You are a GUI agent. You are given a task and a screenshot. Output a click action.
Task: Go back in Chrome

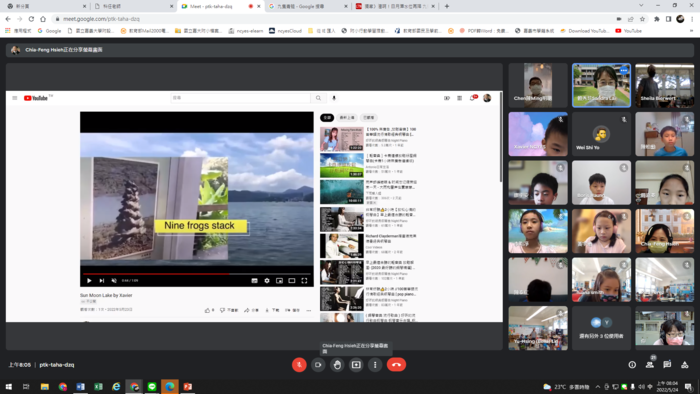(8, 19)
